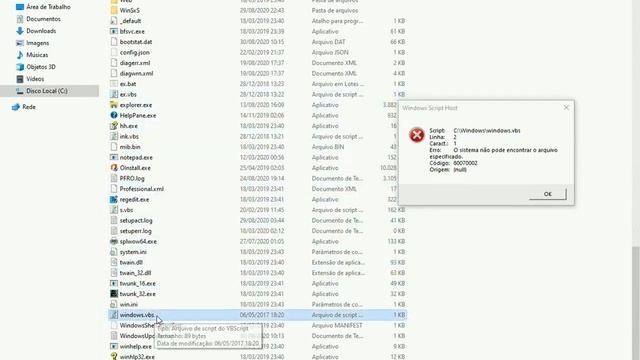Select the bfsvc.exe file icon
This screenshot has width=640, height=360.
(114, 31)
